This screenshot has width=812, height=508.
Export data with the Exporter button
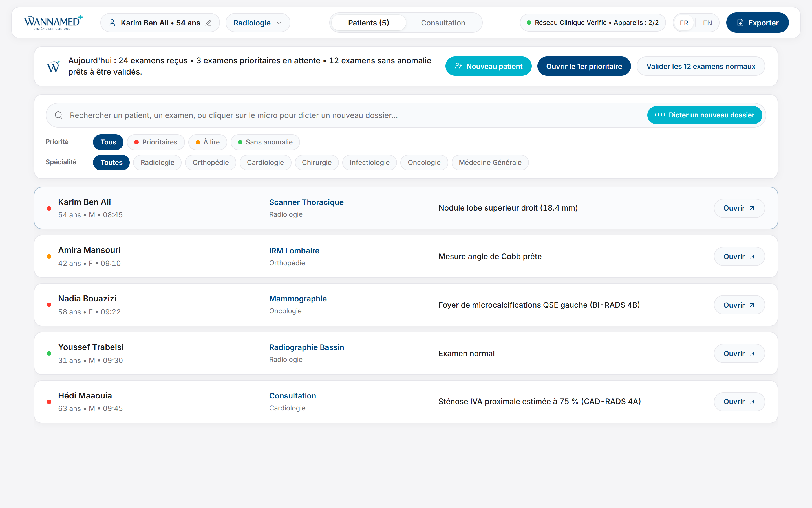pyautogui.click(x=757, y=23)
